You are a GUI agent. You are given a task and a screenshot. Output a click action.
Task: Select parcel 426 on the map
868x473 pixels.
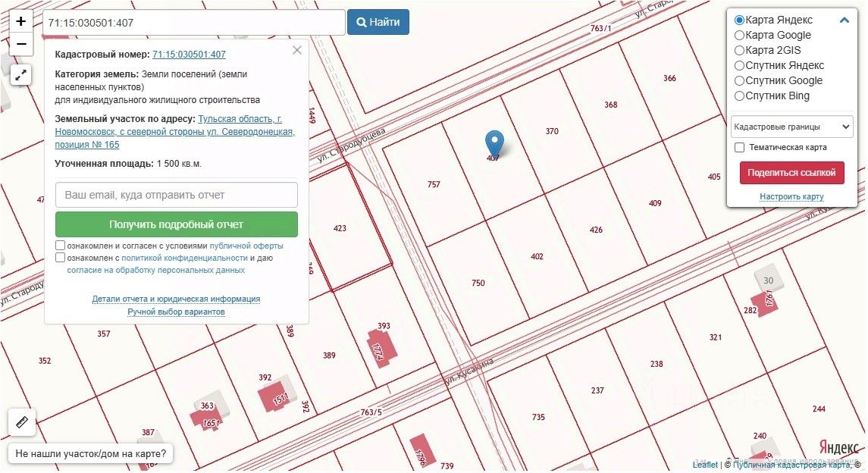point(596,230)
